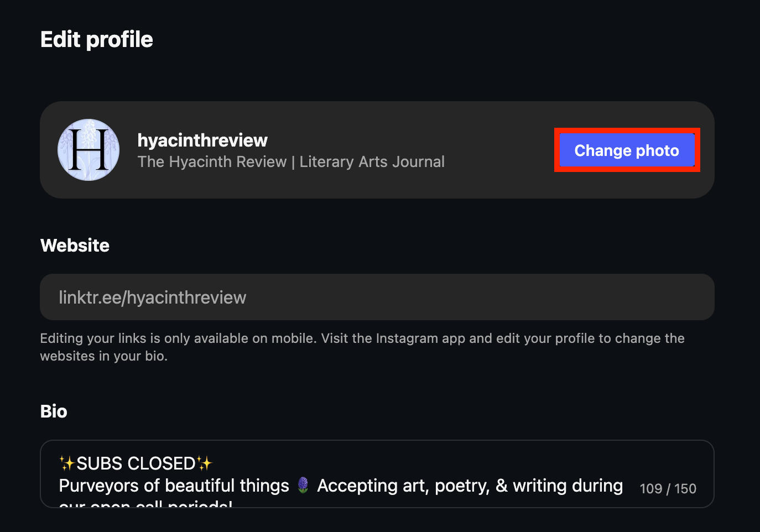Image resolution: width=760 pixels, height=532 pixels.
Task: Click "Purveyors of beautiful things" in bio
Action: (174, 486)
